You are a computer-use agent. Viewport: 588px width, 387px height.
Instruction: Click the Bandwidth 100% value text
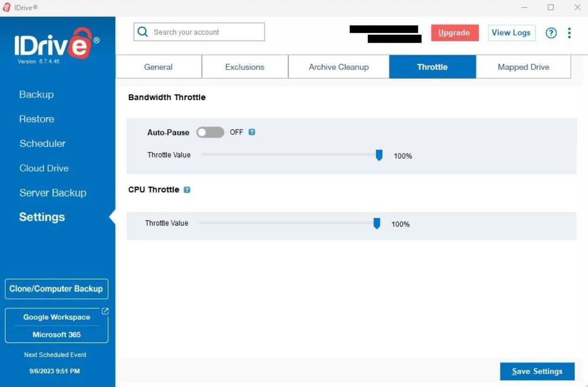click(403, 156)
